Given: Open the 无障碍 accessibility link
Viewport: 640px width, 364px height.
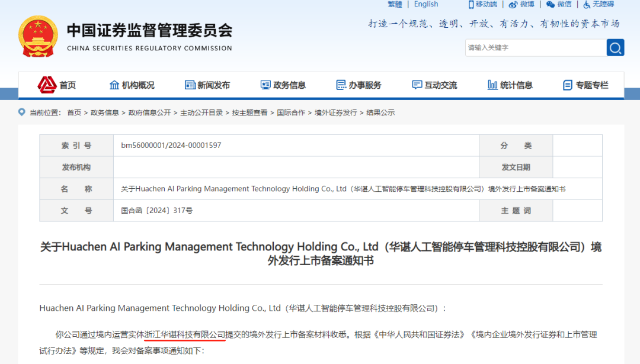Looking at the screenshot, I should coord(603,4).
